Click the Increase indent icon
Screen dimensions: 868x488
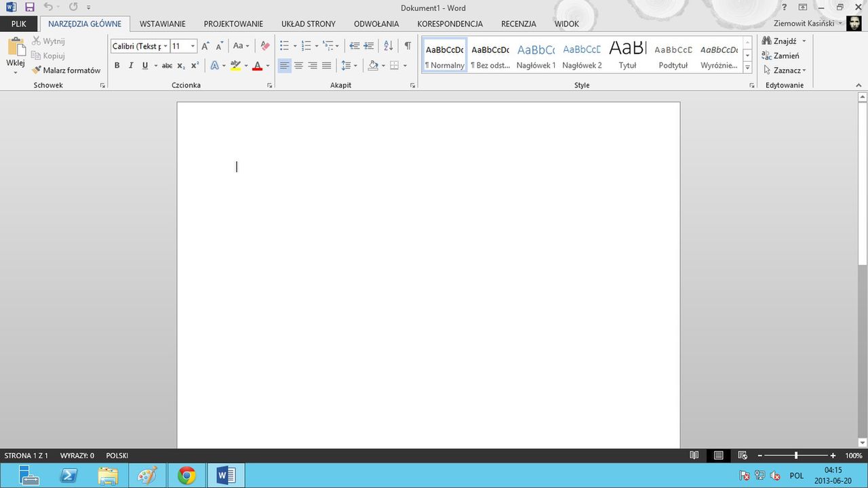coord(368,46)
